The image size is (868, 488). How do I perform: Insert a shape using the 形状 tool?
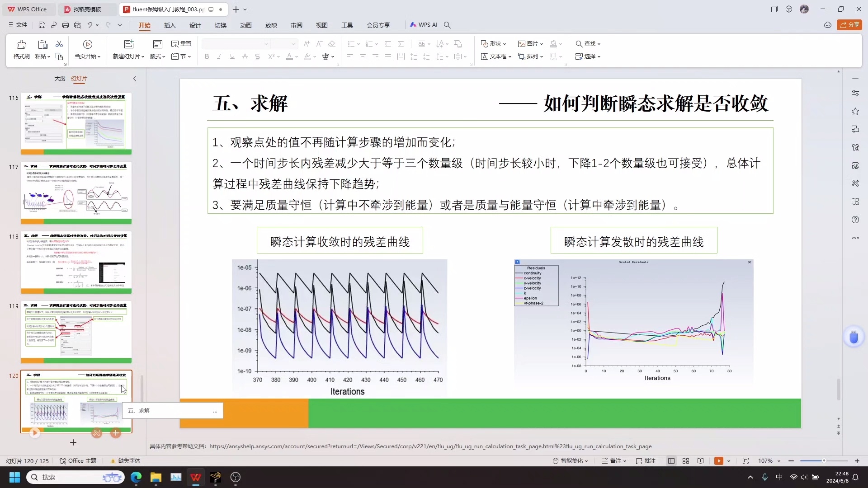(x=493, y=43)
